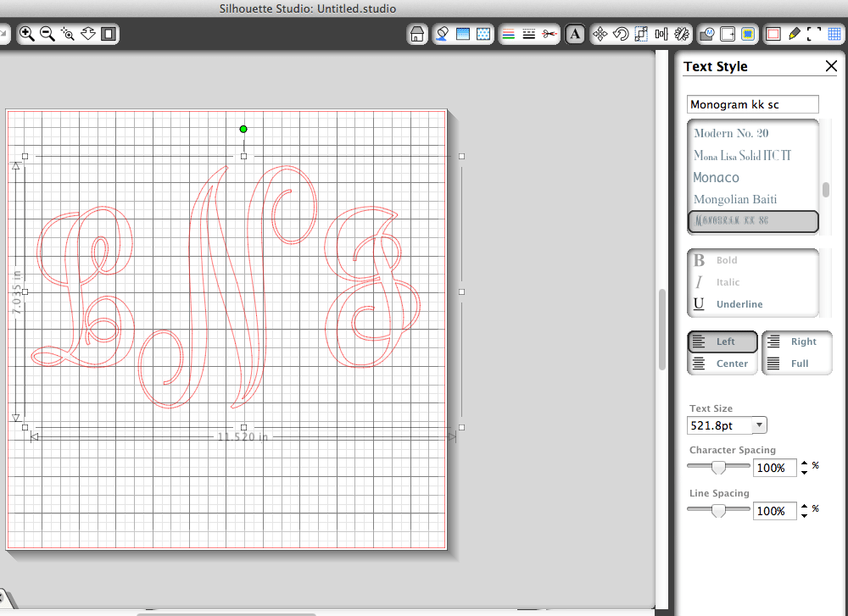Viewport: 848px width, 616px height.
Task: Choose the drag zoom double-arrow tool
Action: tap(88, 34)
